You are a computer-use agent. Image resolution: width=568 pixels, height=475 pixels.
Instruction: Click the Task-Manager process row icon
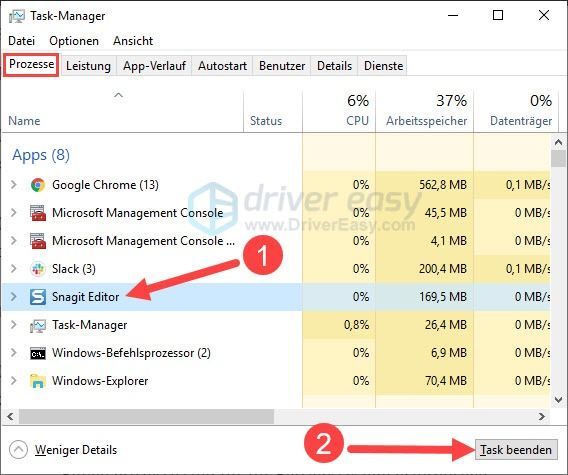[38, 325]
